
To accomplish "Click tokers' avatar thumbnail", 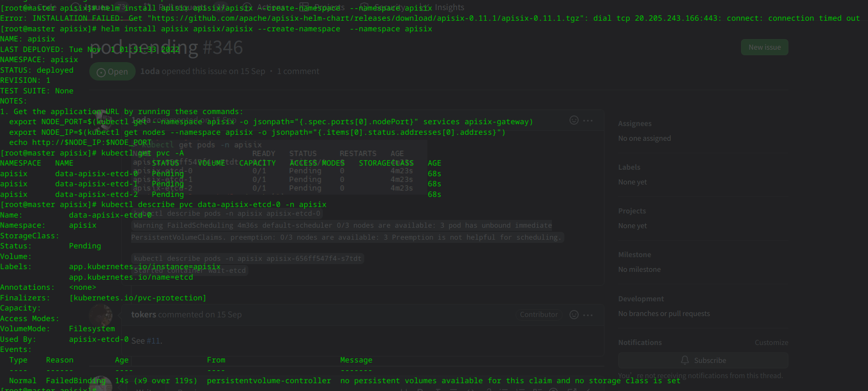I will (101, 315).
